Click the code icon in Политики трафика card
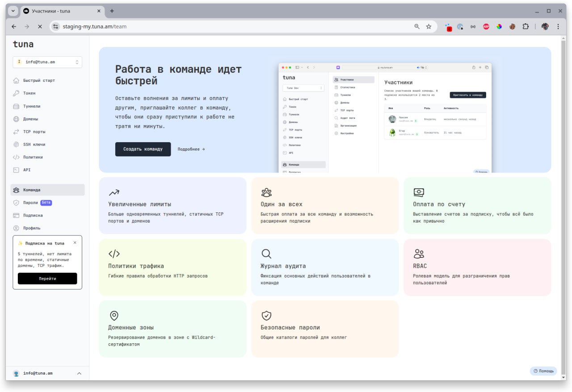This screenshot has width=572, height=392. coord(114,254)
